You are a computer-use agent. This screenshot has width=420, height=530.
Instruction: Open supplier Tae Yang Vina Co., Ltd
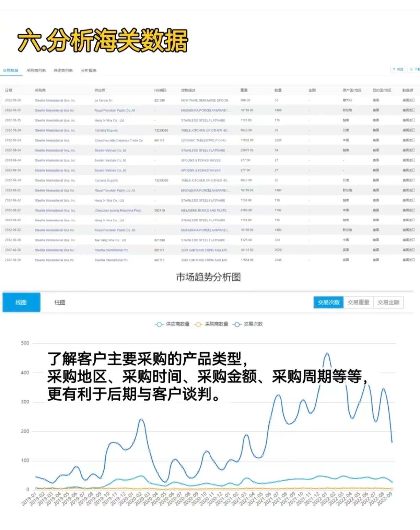pos(110,240)
